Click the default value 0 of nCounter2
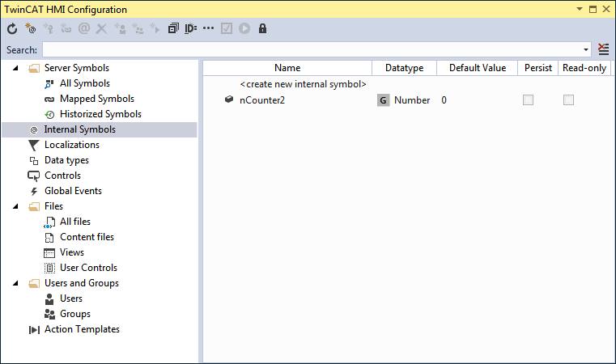The width and height of the screenshot is (616, 364). pyautogui.click(x=444, y=100)
